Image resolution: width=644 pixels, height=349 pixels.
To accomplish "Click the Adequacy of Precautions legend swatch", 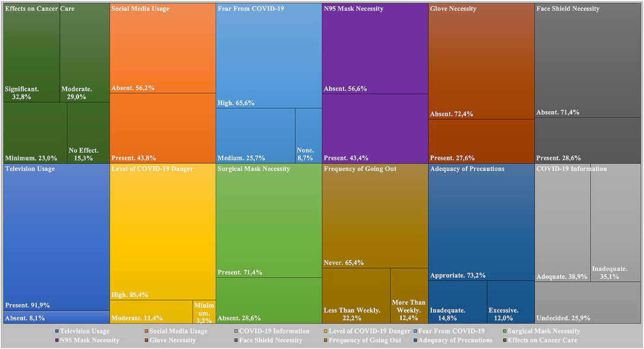I will pyautogui.click(x=415, y=340).
